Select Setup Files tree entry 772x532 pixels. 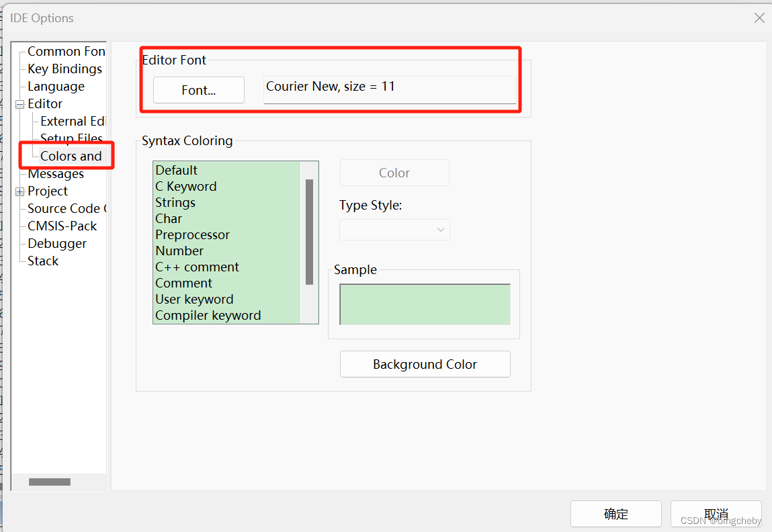pos(71,138)
